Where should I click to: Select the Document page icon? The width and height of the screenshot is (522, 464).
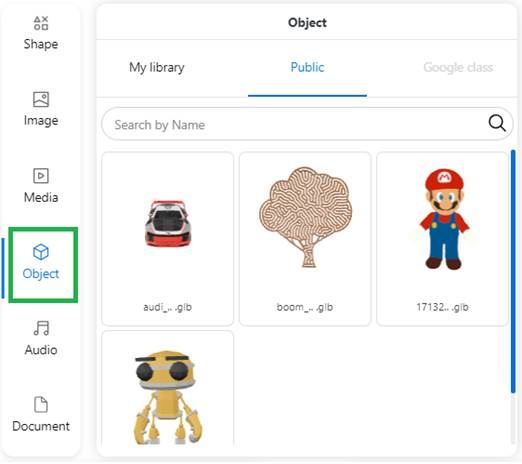point(41,405)
